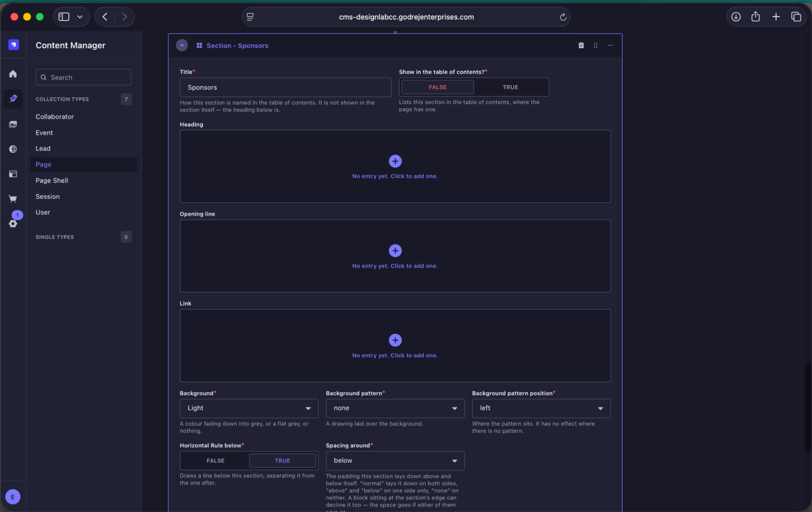812x512 pixels.
Task: Add a Heading entry with plus icon
Action: (x=395, y=161)
